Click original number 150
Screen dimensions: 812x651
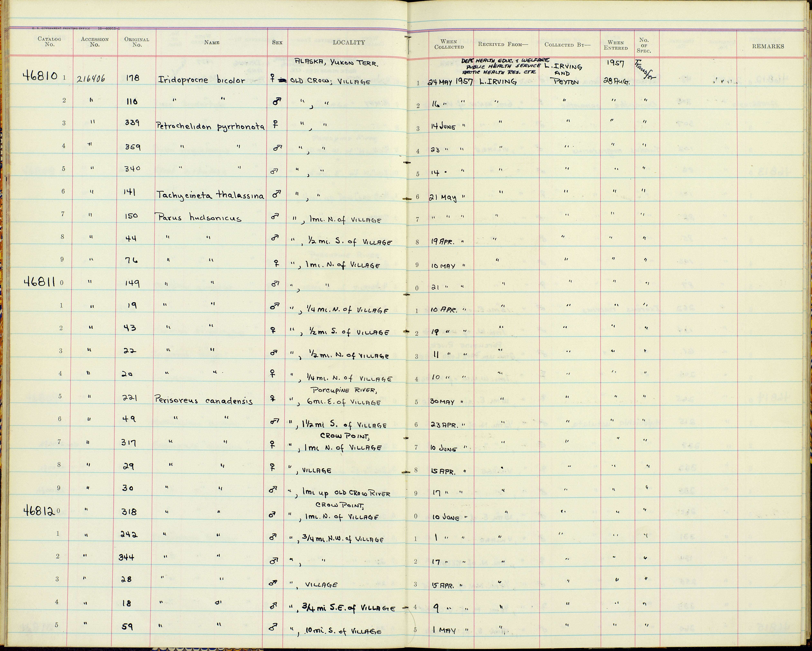pos(131,216)
